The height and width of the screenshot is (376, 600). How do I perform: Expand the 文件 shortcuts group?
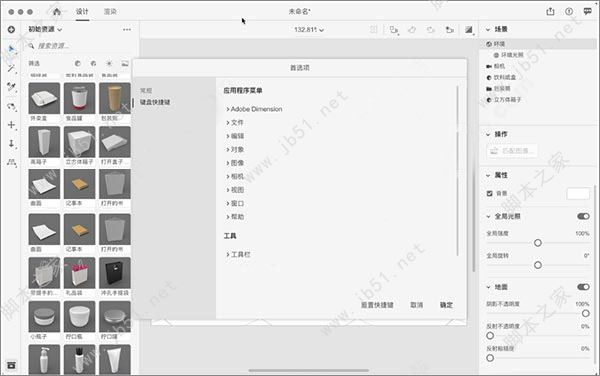pyautogui.click(x=235, y=122)
